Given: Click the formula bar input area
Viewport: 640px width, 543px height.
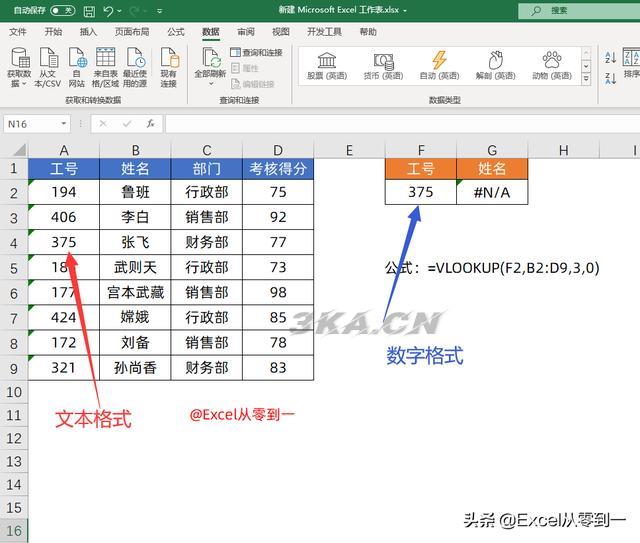Looking at the screenshot, I should (x=402, y=124).
